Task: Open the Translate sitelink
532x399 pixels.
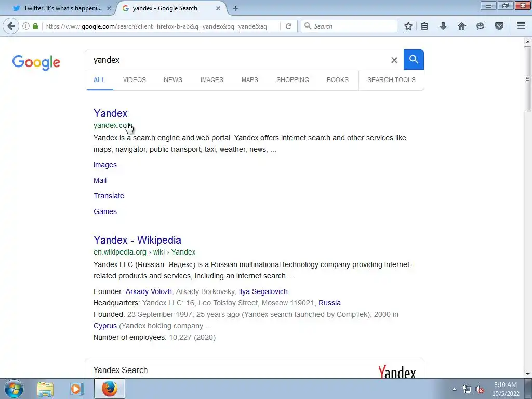Action: [x=109, y=196]
